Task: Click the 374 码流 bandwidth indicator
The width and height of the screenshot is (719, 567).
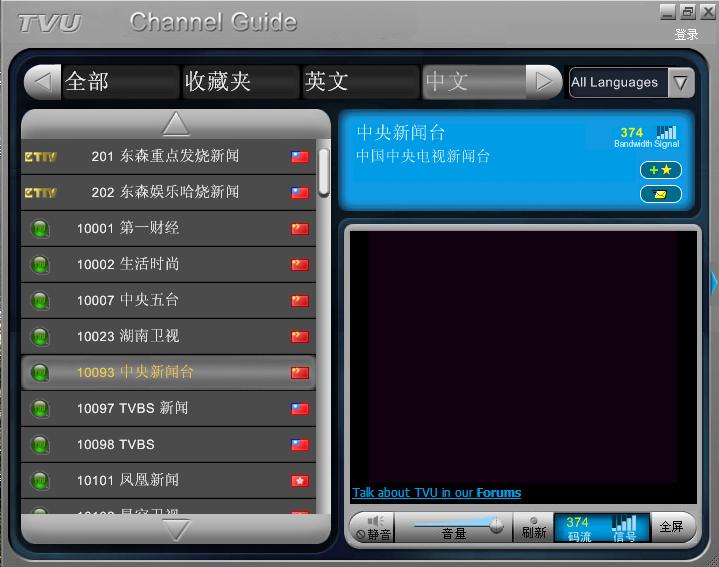Action: [578, 528]
